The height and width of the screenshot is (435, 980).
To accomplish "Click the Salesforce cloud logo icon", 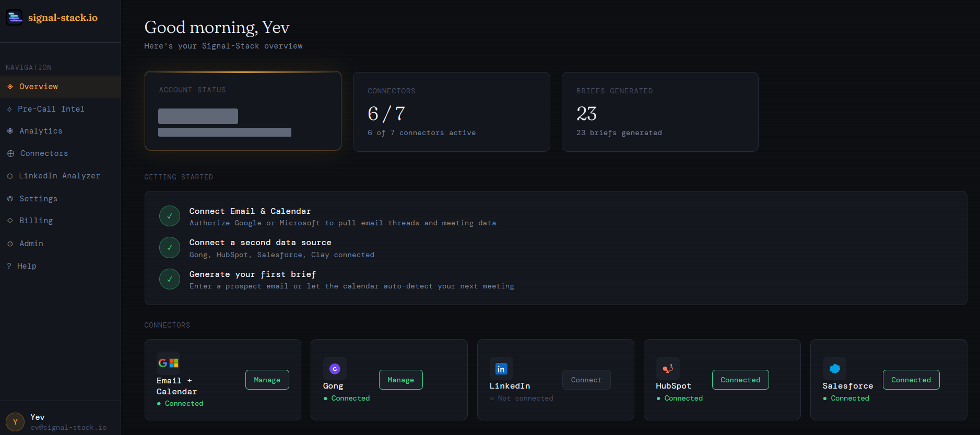I will coord(834,369).
